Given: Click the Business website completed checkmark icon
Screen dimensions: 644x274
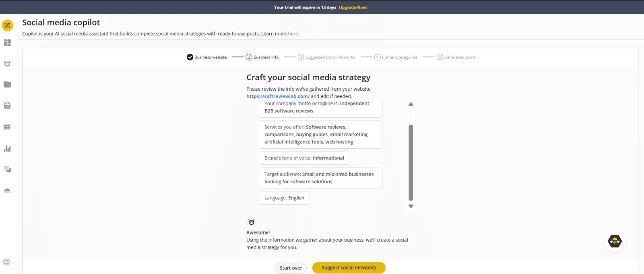Looking at the screenshot, I should (190, 57).
